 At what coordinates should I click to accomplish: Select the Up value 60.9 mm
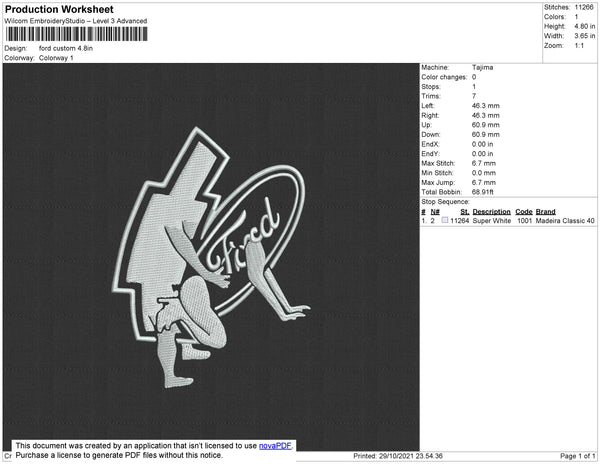tap(486, 125)
